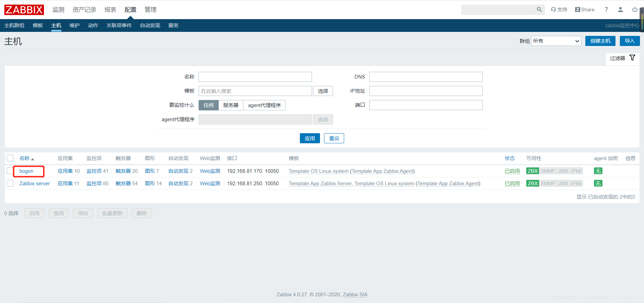
Task: Tick the checkbox for the Zabbix server host
Action: point(10,183)
